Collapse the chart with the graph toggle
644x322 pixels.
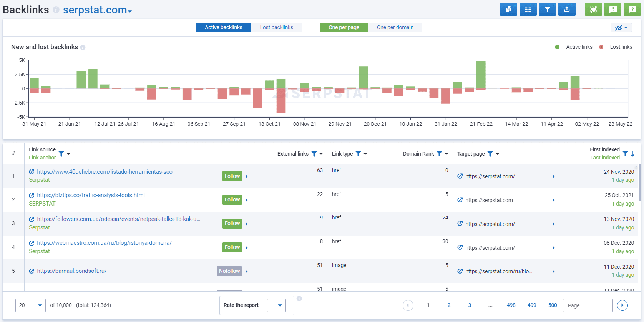pyautogui.click(x=621, y=28)
